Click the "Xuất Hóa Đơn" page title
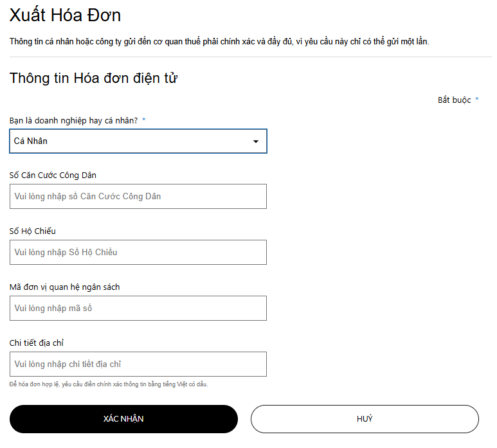 click(x=65, y=15)
